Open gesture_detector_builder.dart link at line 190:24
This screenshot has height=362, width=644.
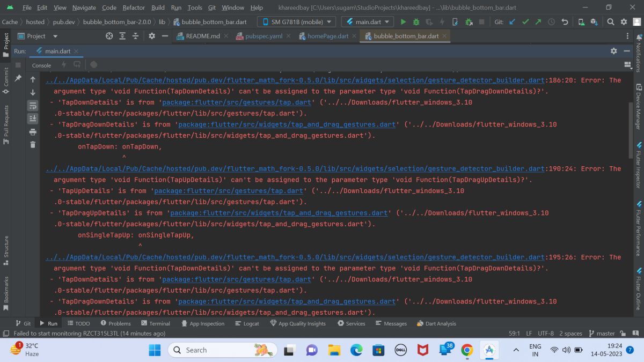(x=295, y=168)
